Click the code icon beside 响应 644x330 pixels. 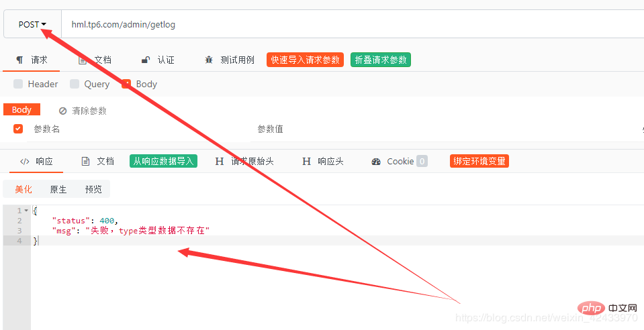(x=25, y=161)
